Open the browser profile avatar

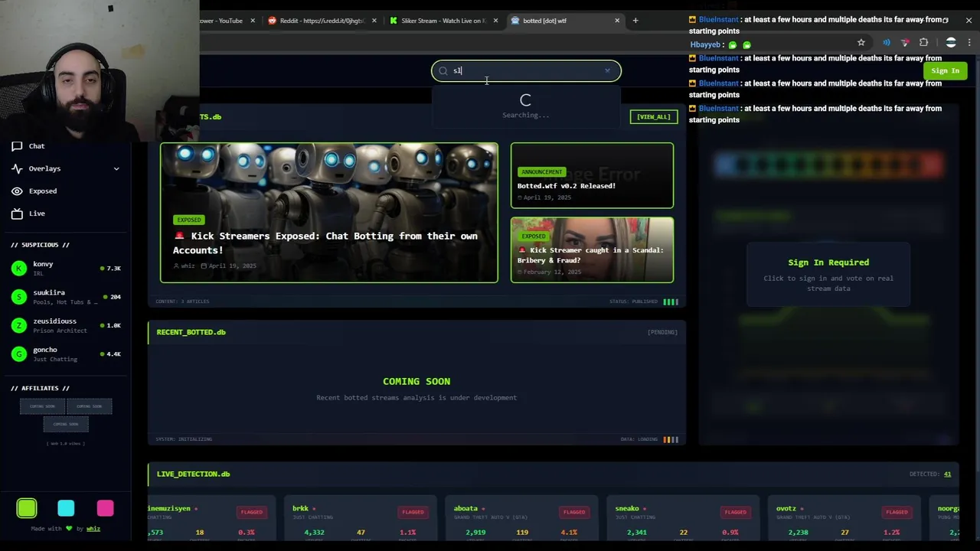point(951,43)
